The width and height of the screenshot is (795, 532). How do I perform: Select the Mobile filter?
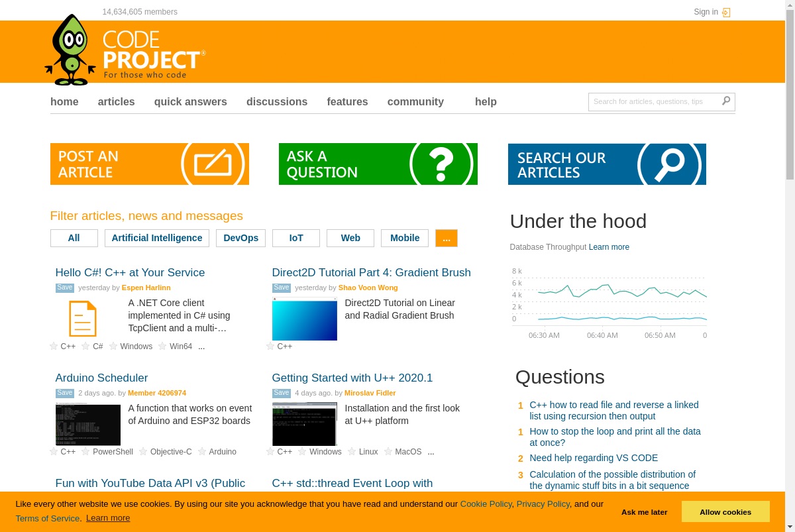tap(405, 238)
